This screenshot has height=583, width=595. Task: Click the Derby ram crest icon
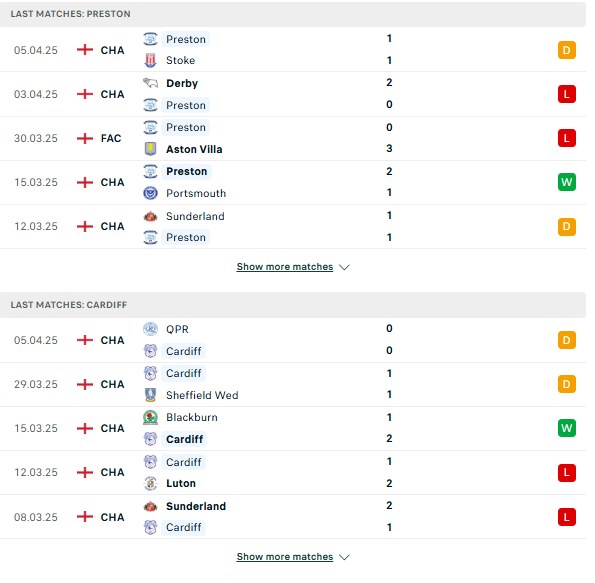point(150,83)
